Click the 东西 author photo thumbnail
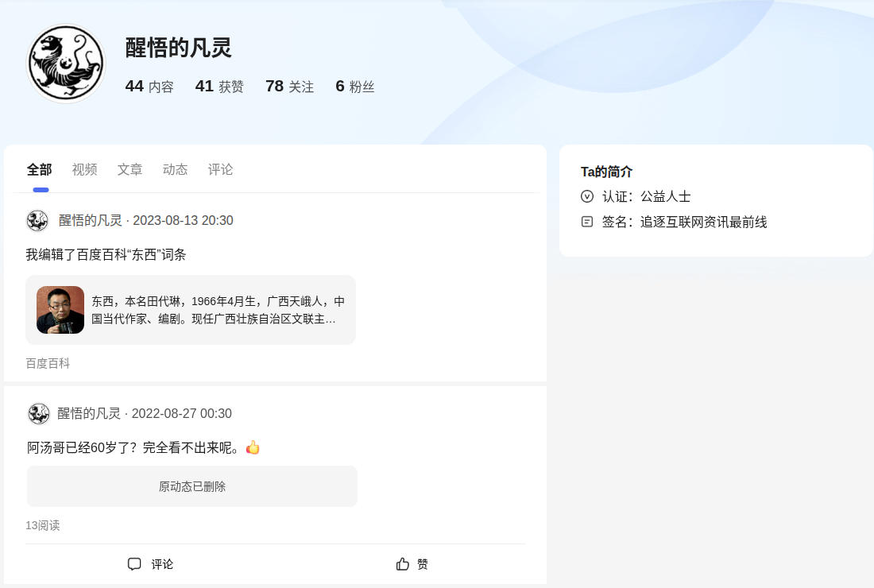The height and width of the screenshot is (588, 874). click(60, 310)
